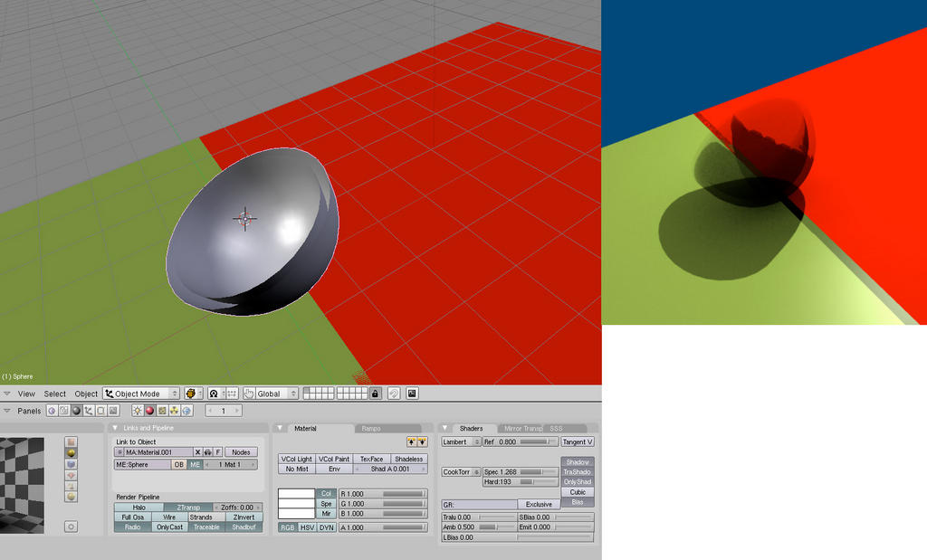Open the Lambert diffuse shader dropdown
This screenshot has height=560, width=927.
[461, 441]
